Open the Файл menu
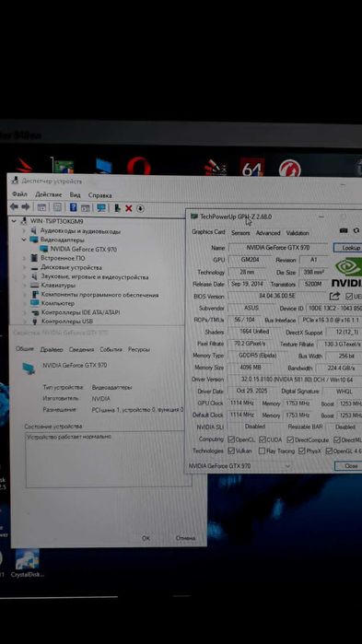362x644 pixels. coord(19,194)
